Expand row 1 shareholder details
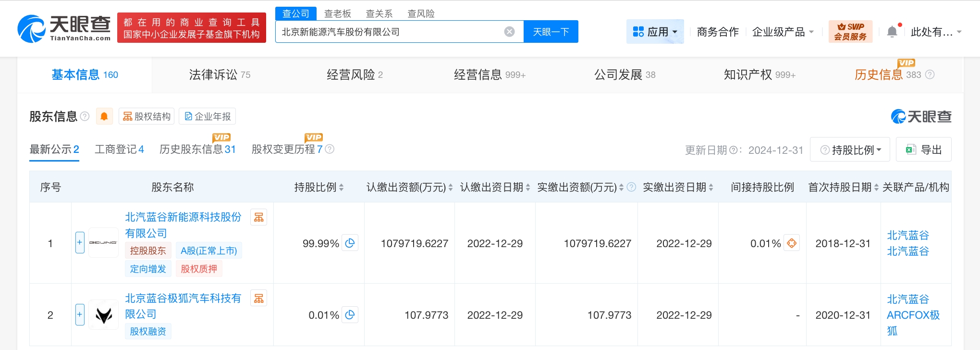Screen dimensions: 980x350 (80, 243)
